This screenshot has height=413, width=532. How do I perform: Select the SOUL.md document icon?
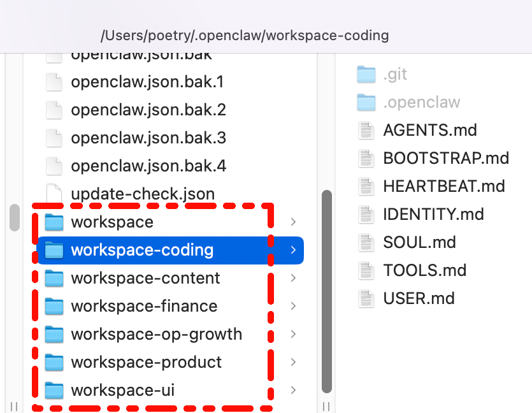(366, 243)
